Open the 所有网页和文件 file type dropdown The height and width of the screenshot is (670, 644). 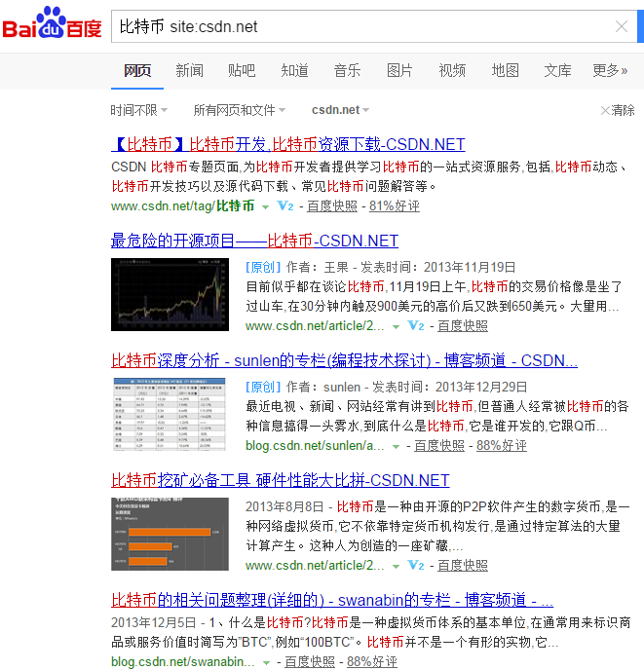coord(239,110)
